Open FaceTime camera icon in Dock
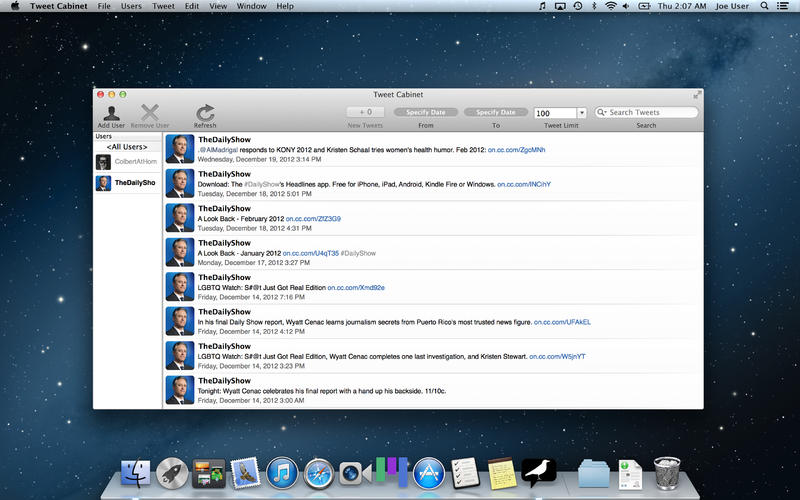The width and height of the screenshot is (800, 500). 355,474
